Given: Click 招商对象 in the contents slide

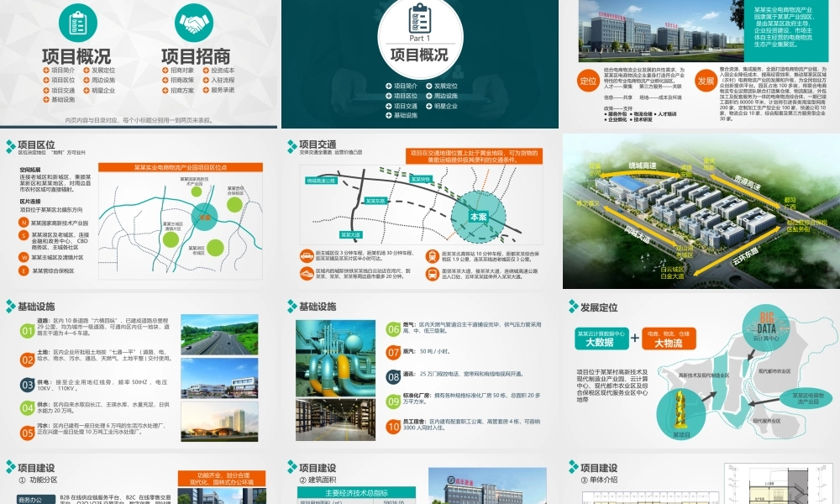Looking at the screenshot, I should tap(181, 71).
